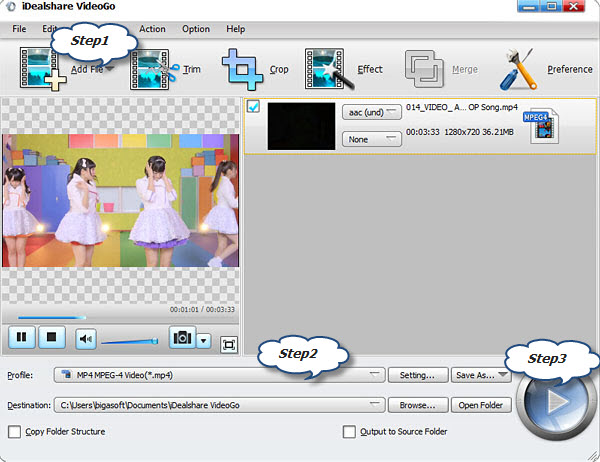Open Preference tools icon
The image size is (600, 462).
[518, 69]
